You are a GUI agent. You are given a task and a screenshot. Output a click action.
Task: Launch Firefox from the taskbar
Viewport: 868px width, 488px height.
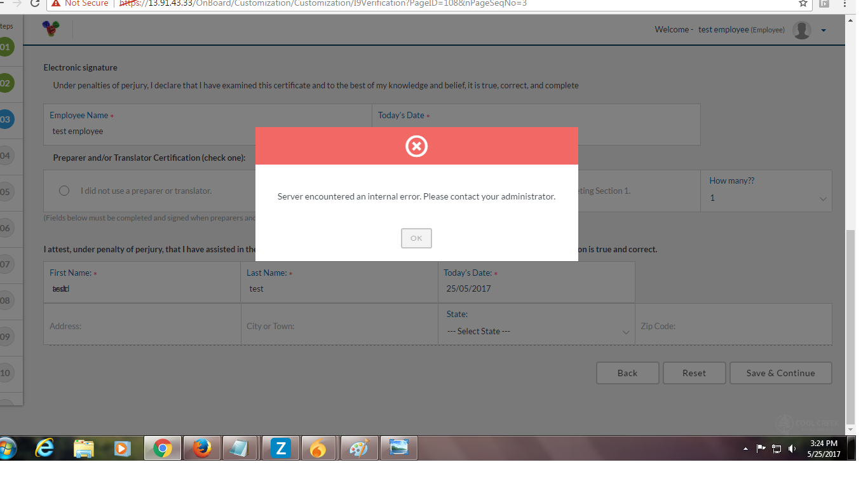pyautogui.click(x=201, y=448)
